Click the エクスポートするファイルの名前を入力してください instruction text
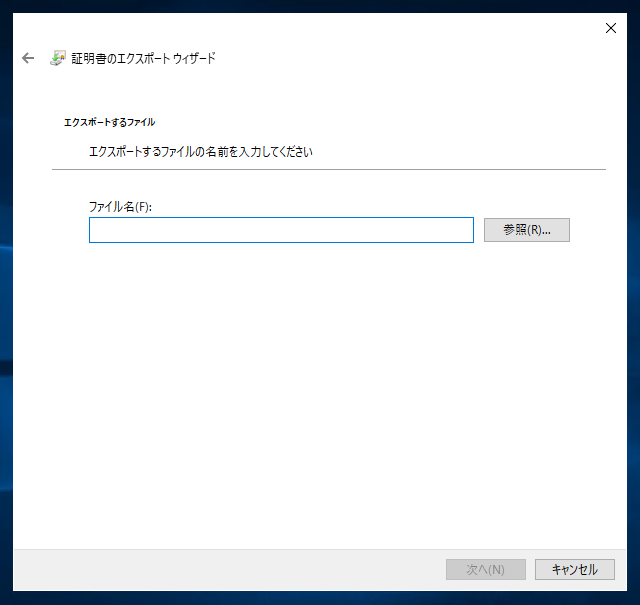Image resolution: width=640 pixels, height=605 pixels. click(201, 152)
